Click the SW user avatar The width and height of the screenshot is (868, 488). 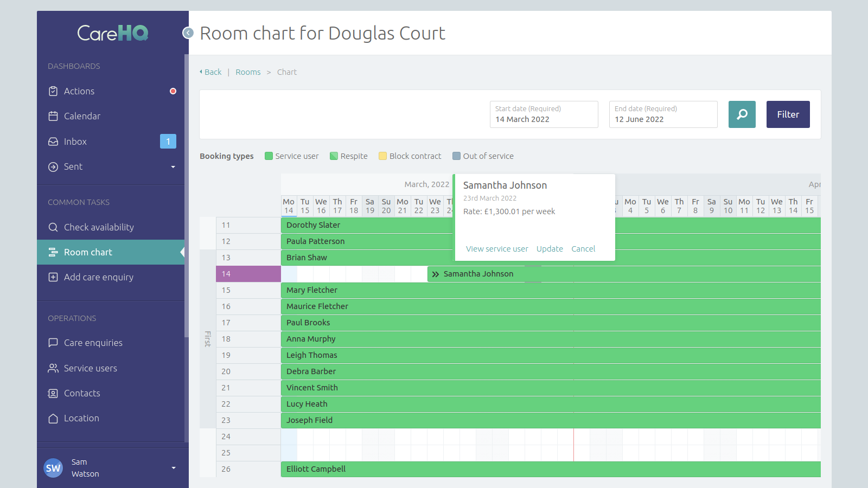point(53,468)
